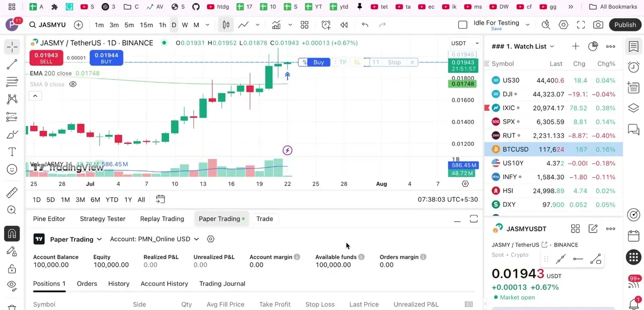
Task: Open the Trading Journal tab
Action: click(222, 284)
